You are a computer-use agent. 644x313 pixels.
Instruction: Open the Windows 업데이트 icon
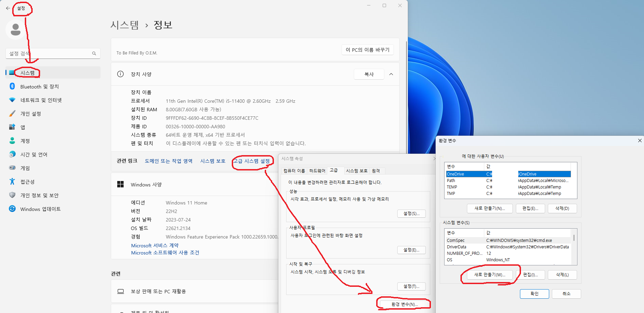tap(12, 209)
